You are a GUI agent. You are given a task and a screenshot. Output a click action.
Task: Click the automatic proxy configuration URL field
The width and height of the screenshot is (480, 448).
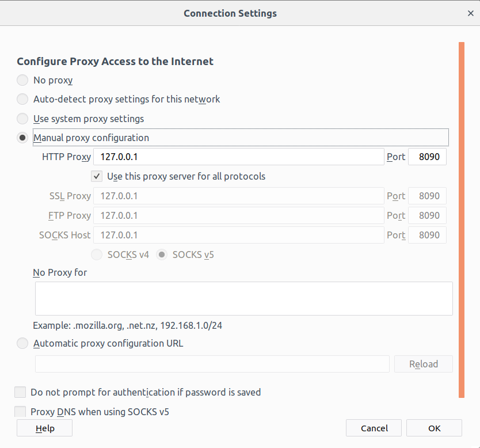pyautogui.click(x=212, y=364)
